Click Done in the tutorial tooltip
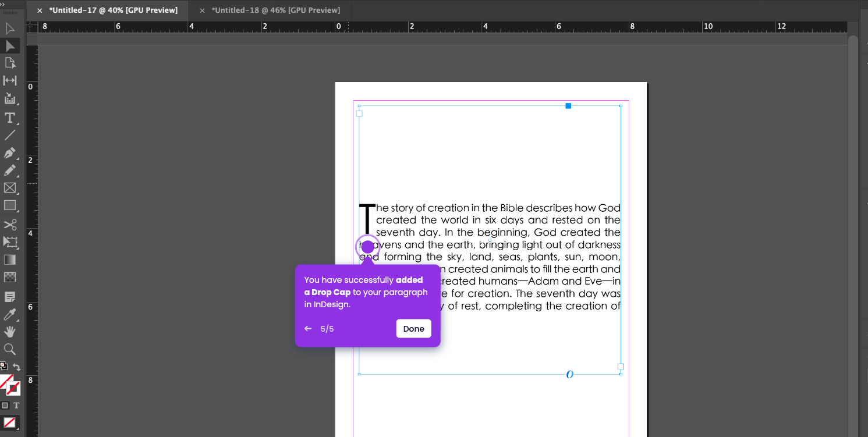This screenshot has height=437, width=868. (x=414, y=329)
